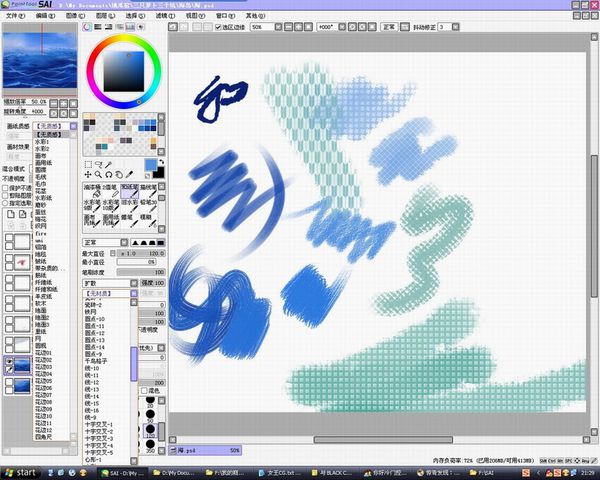This screenshot has width=600, height=480.
Task: Open the Windows start button
Action: [20, 473]
